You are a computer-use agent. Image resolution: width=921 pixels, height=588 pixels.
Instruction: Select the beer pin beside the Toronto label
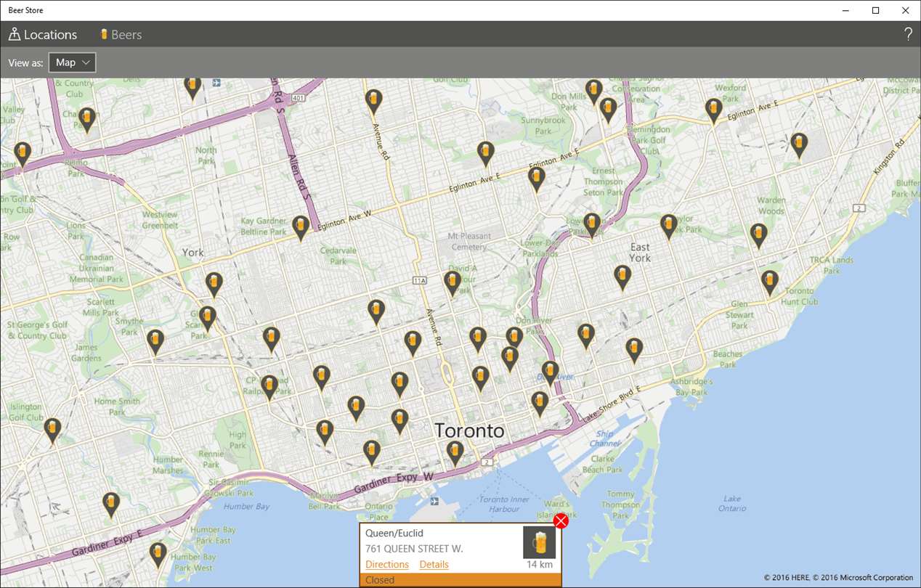455,453
